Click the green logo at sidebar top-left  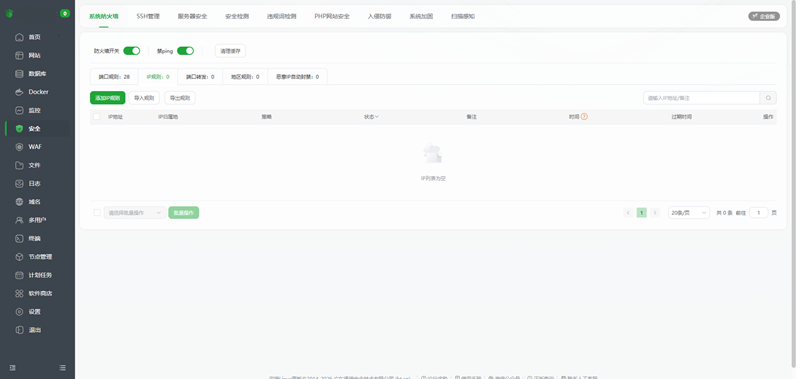coord(9,14)
